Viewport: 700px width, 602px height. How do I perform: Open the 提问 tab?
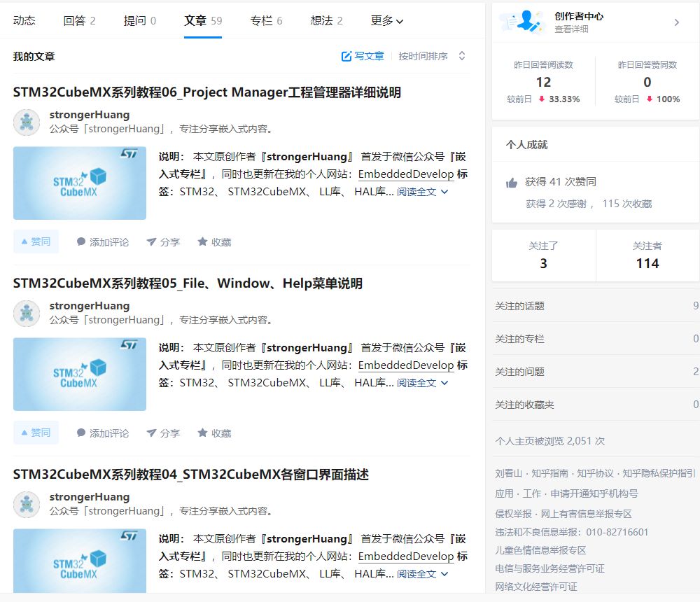click(140, 20)
